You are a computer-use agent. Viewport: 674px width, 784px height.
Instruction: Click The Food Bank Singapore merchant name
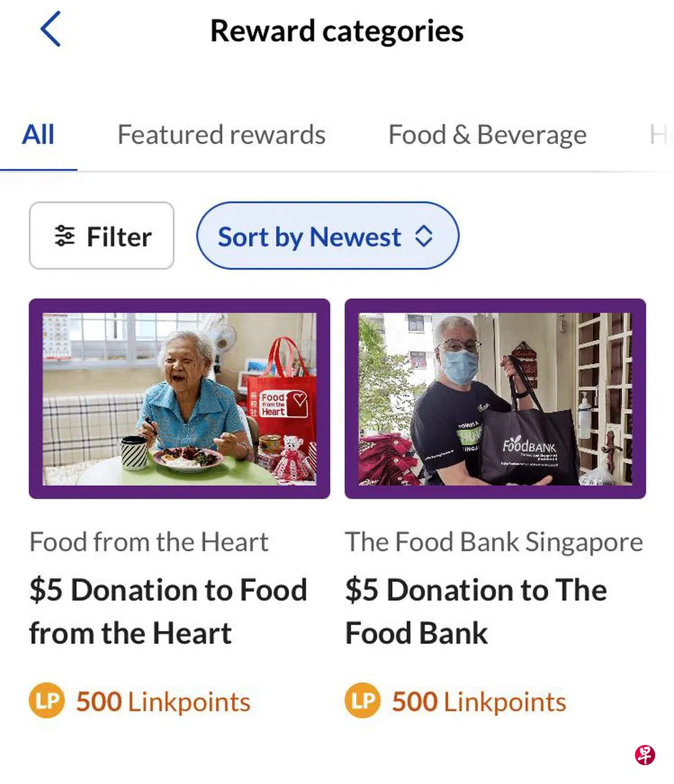point(494,542)
